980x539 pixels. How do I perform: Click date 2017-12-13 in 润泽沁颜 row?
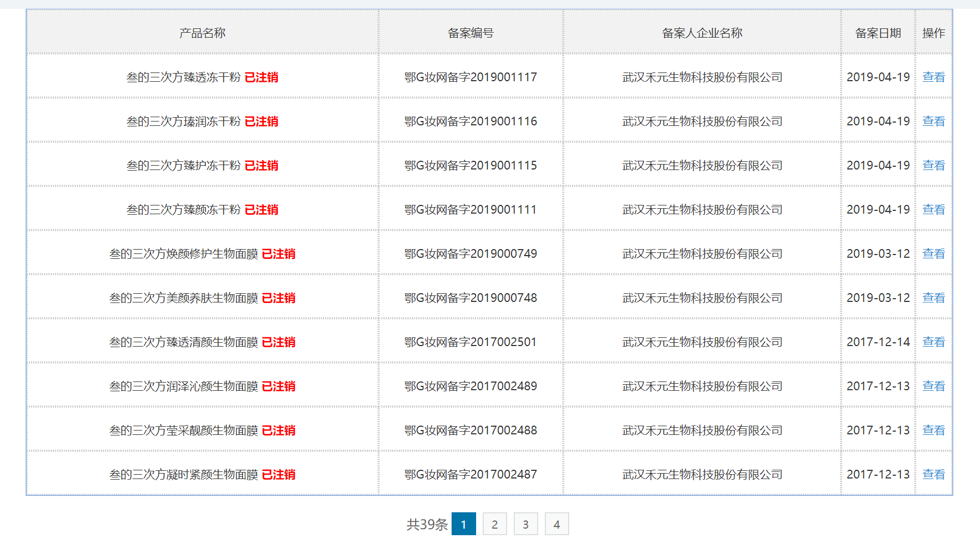click(x=878, y=386)
